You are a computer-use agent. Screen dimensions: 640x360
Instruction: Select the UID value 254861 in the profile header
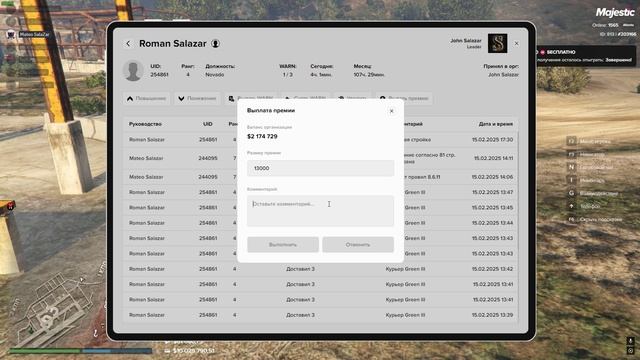[x=159, y=75]
